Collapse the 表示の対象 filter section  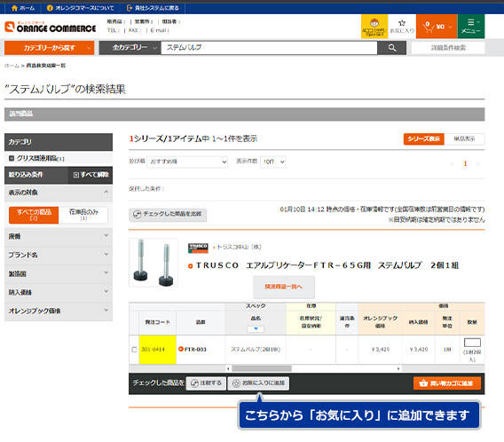click(59, 193)
